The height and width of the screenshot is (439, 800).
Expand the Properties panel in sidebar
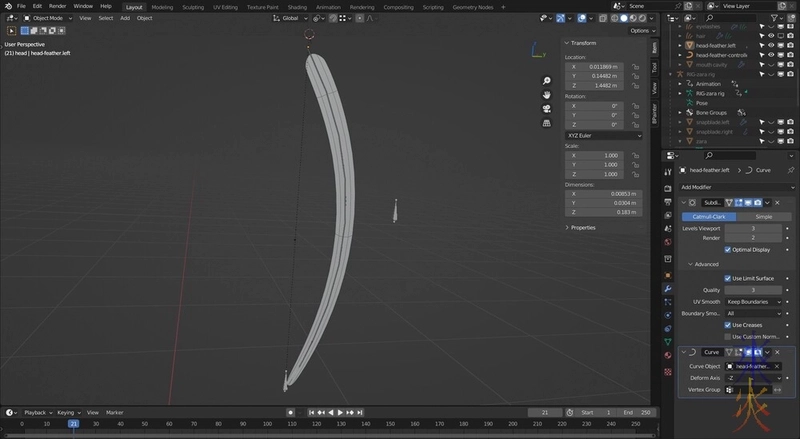[583, 227]
